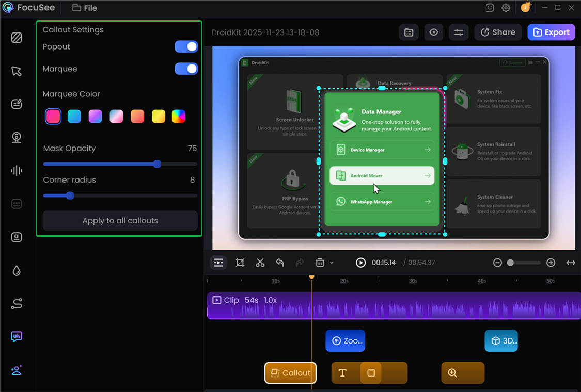Select the Zoo... zoom block on timeline
The width and height of the screenshot is (581, 392).
tap(346, 340)
